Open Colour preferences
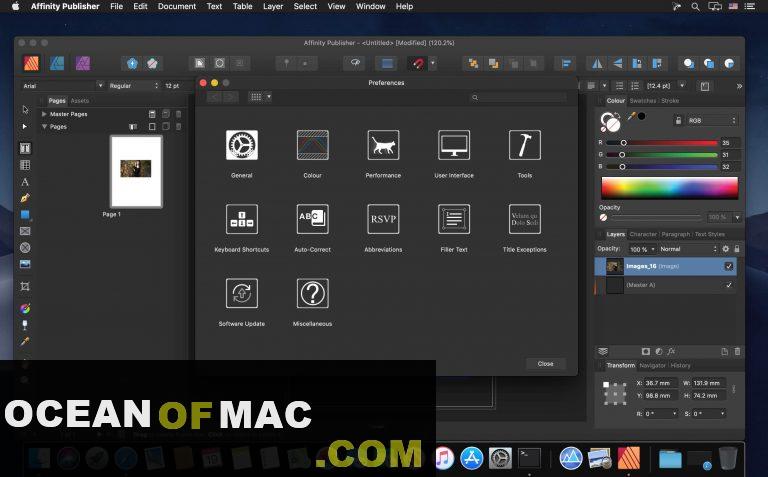The width and height of the screenshot is (768, 477). pos(312,145)
